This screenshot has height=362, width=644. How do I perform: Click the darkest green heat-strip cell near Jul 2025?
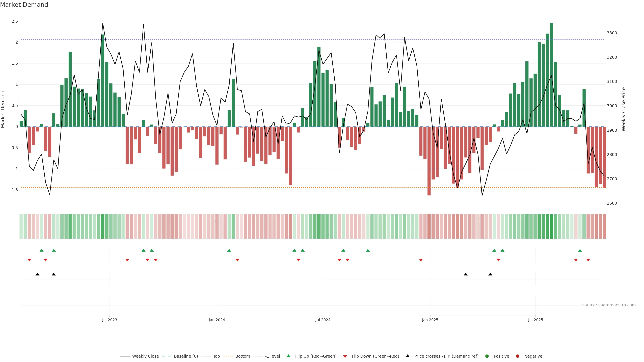pyautogui.click(x=551, y=226)
